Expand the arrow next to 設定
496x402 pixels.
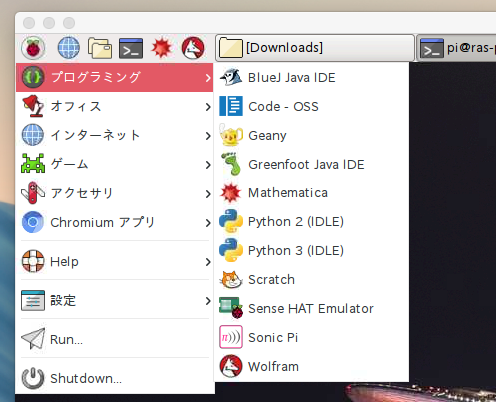(208, 301)
